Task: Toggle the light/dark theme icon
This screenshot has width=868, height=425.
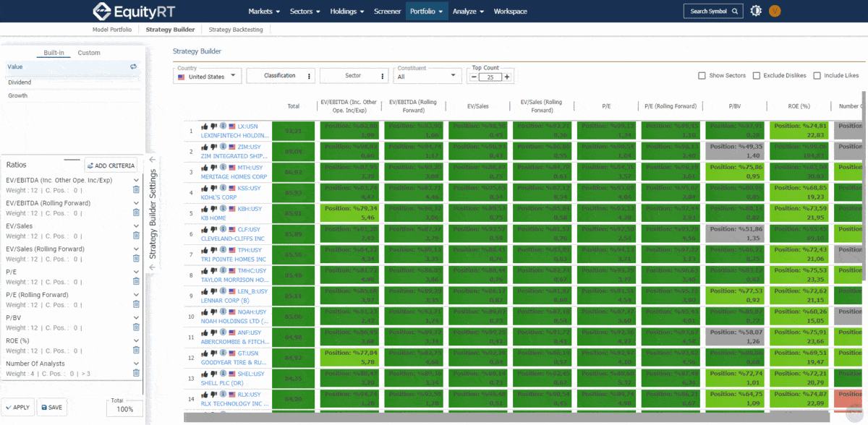Action: 756,11
